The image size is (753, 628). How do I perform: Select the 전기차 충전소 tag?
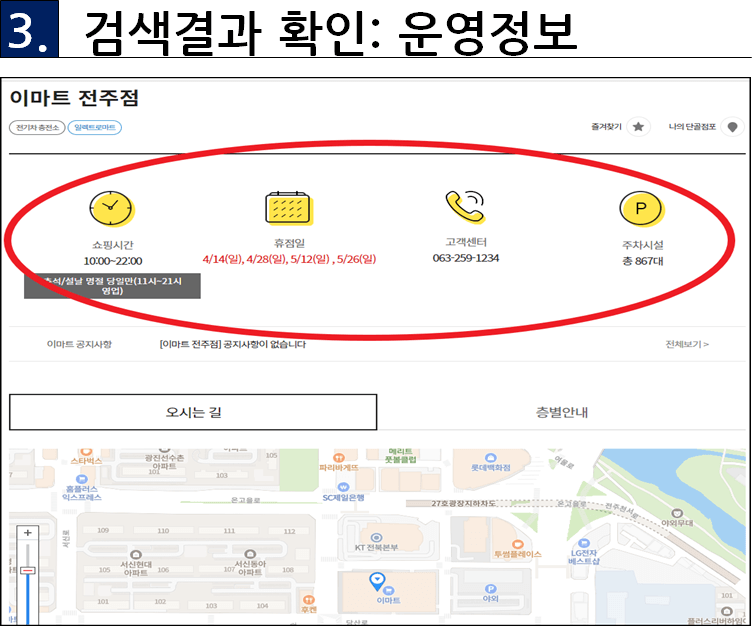37,127
